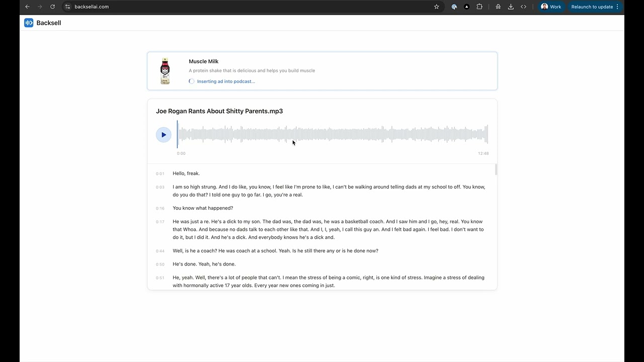This screenshot has height=362, width=644.
Task: Click the Joe Rogan mp3 file title
Action: (219, 111)
